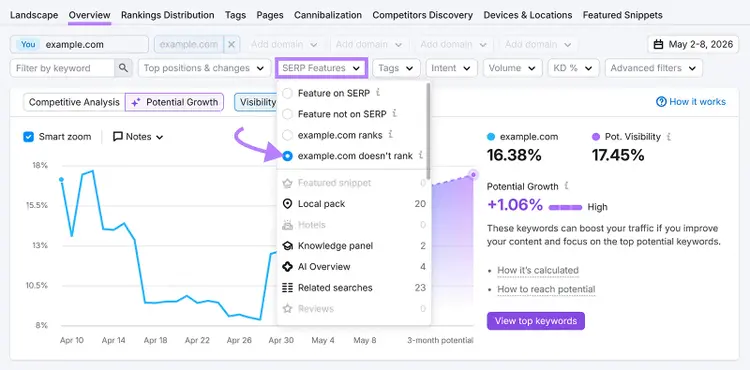Click the AI Overview sparkle icon

tap(287, 267)
